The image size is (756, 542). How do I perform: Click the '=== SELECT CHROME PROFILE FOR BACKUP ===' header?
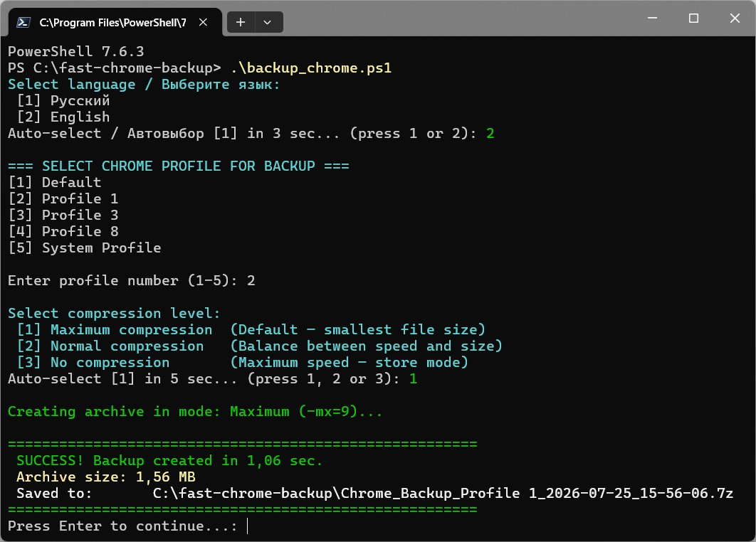pos(179,166)
